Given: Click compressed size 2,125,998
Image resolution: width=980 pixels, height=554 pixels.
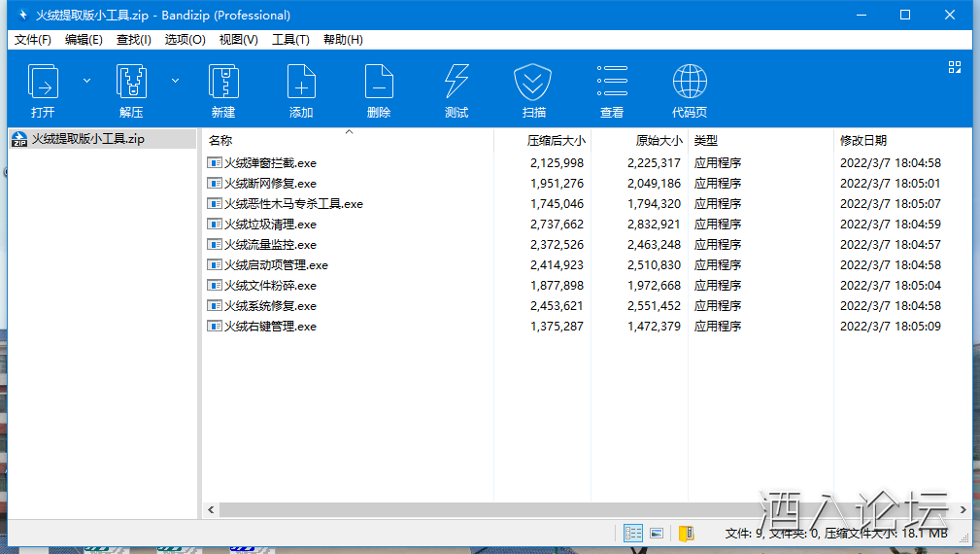Looking at the screenshot, I should 557,163.
